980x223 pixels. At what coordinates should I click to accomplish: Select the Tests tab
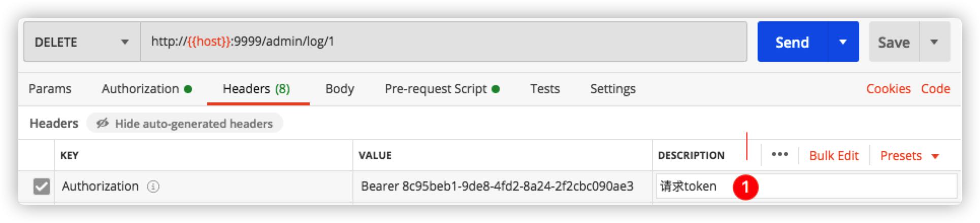[x=545, y=89]
